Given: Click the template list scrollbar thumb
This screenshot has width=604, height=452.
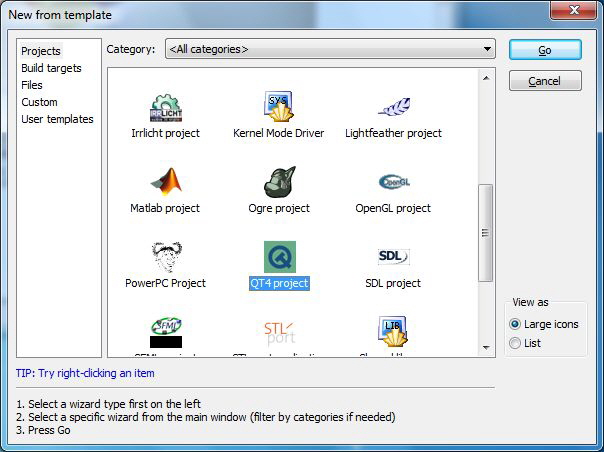Looking at the screenshot, I should [x=485, y=233].
